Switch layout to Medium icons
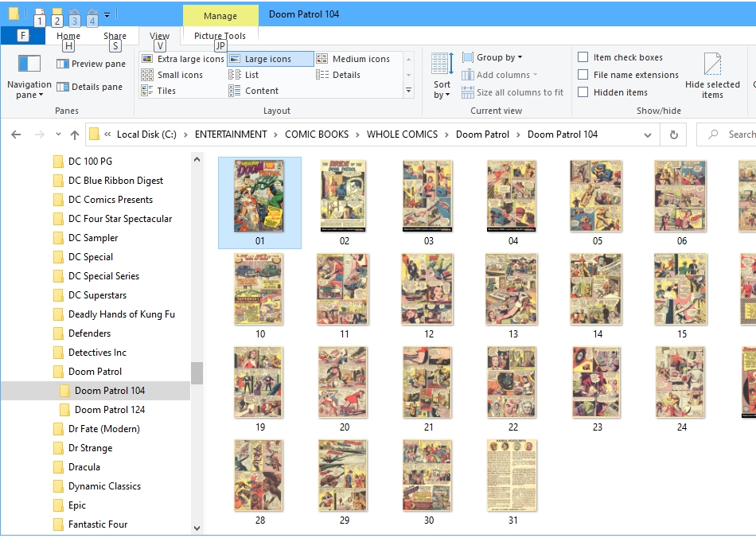This screenshot has height=538, width=756. coord(353,59)
